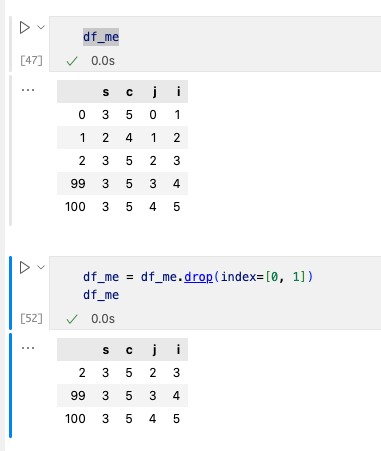This screenshot has height=451, width=381.
Task: Click the green success checkmark of cell 47
Action: click(72, 61)
